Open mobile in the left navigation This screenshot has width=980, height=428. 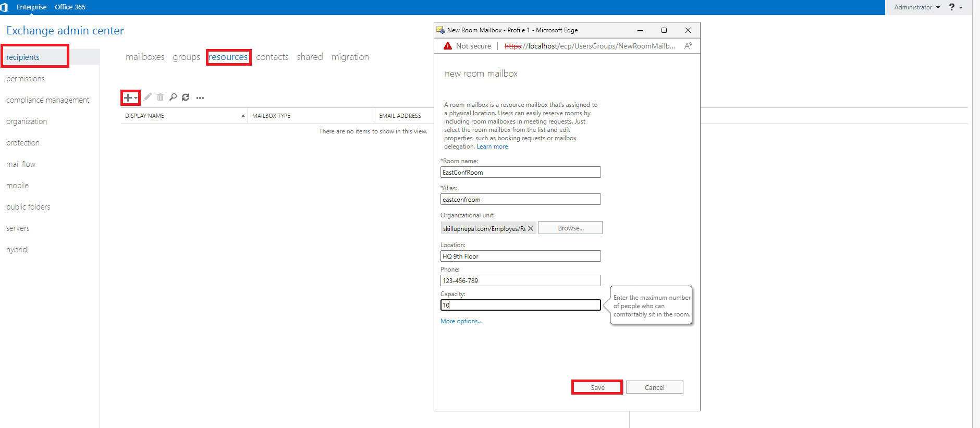coord(18,186)
